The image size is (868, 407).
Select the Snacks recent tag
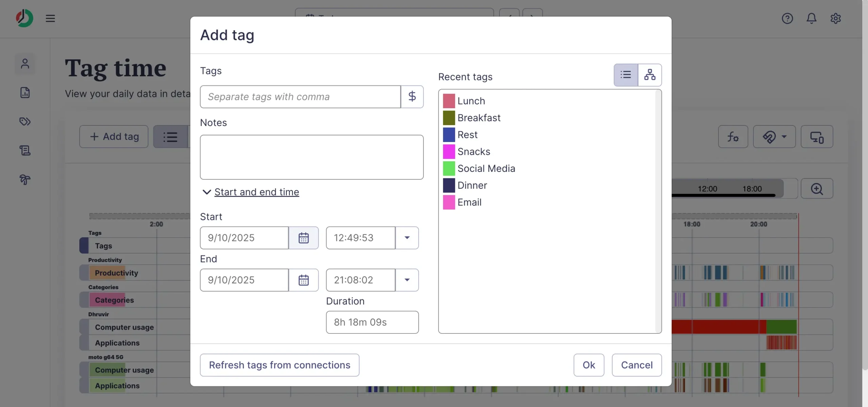(x=474, y=151)
